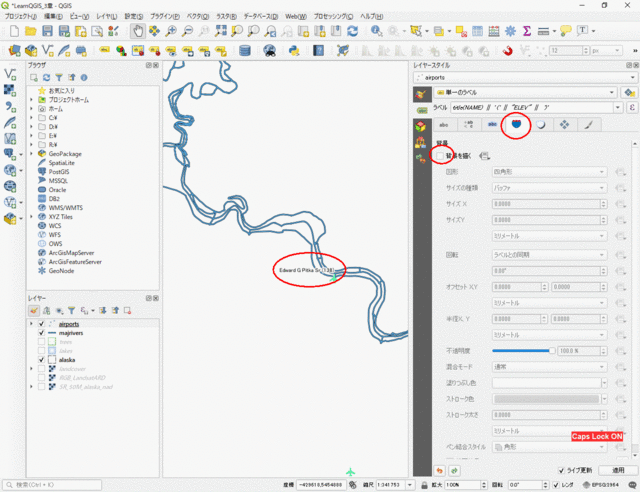This screenshot has height=492, width=640.
Task: Click the locator search field
Action: point(52,485)
